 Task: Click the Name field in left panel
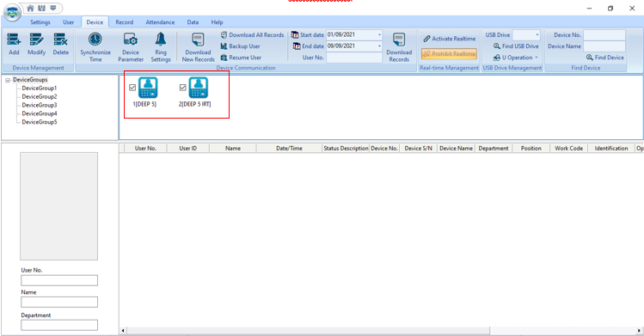[59, 302]
